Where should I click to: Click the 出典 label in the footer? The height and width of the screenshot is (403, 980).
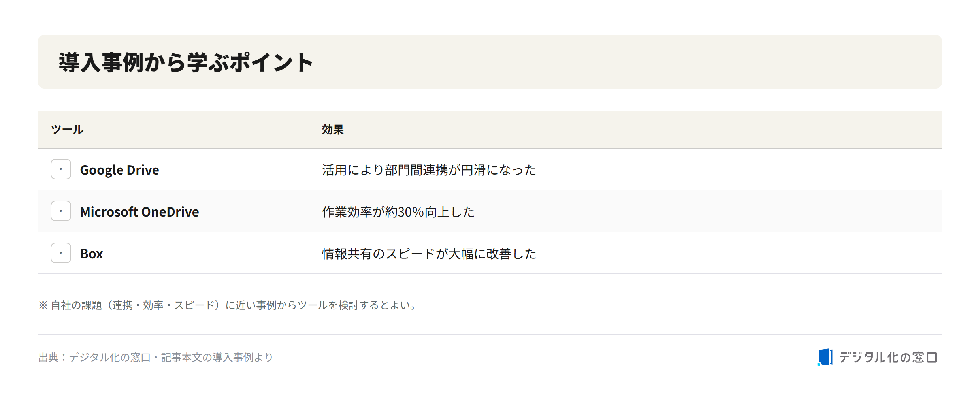pyautogui.click(x=49, y=358)
